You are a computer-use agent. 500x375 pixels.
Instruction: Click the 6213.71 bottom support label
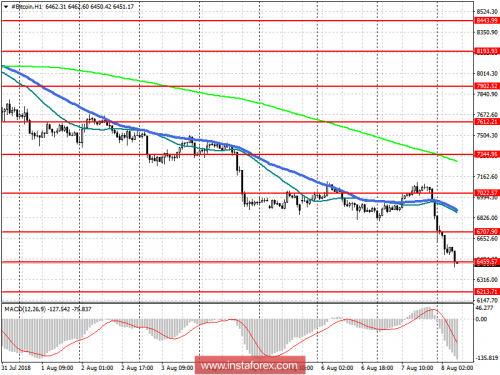coord(487,292)
